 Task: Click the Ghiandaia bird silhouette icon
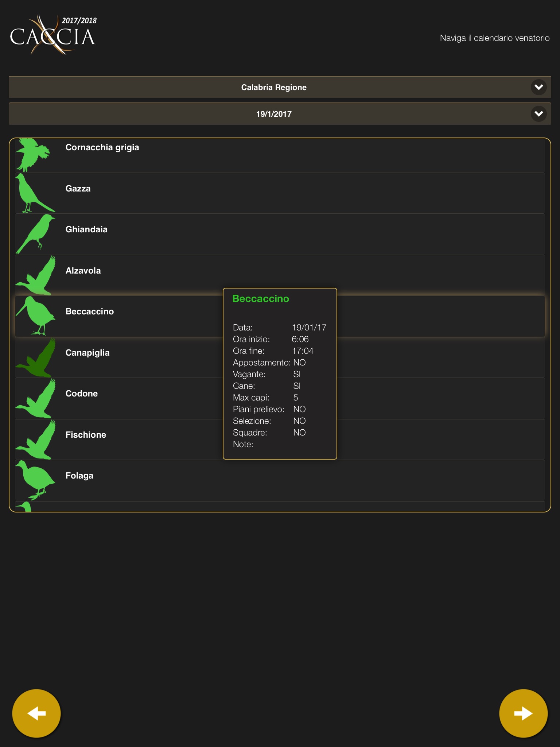pyautogui.click(x=35, y=234)
